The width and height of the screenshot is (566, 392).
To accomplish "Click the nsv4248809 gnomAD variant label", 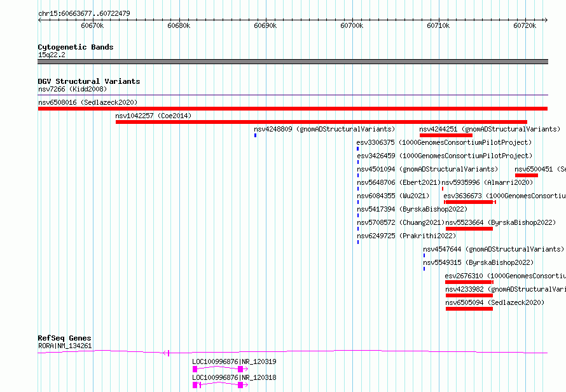I will pos(324,129).
